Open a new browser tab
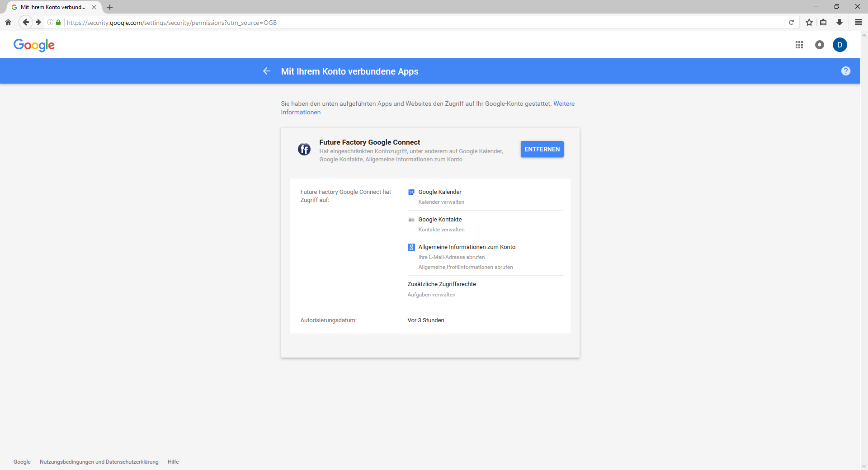Image resolution: width=868 pixels, height=470 pixels. pyautogui.click(x=109, y=7)
